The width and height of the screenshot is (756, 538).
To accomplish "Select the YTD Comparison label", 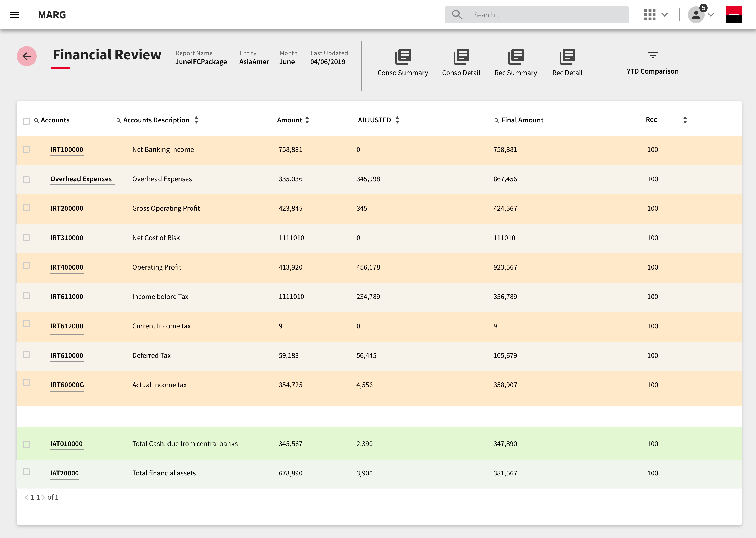I will [652, 71].
